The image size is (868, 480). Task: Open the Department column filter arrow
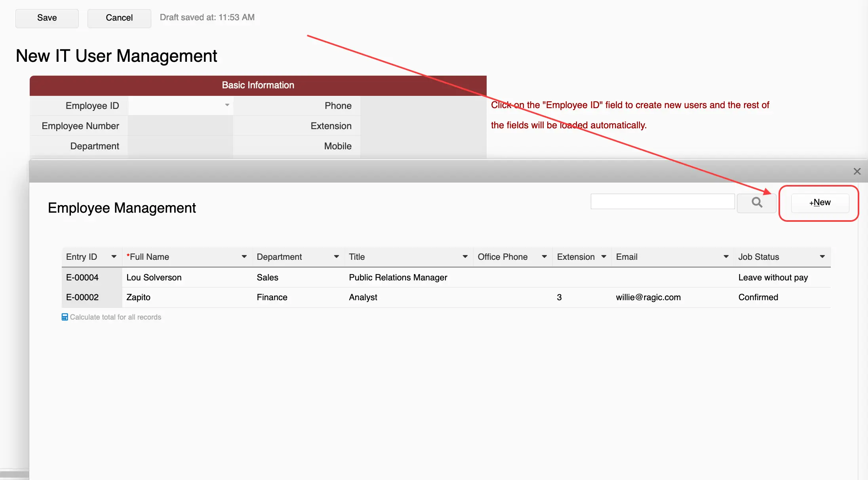coord(337,257)
